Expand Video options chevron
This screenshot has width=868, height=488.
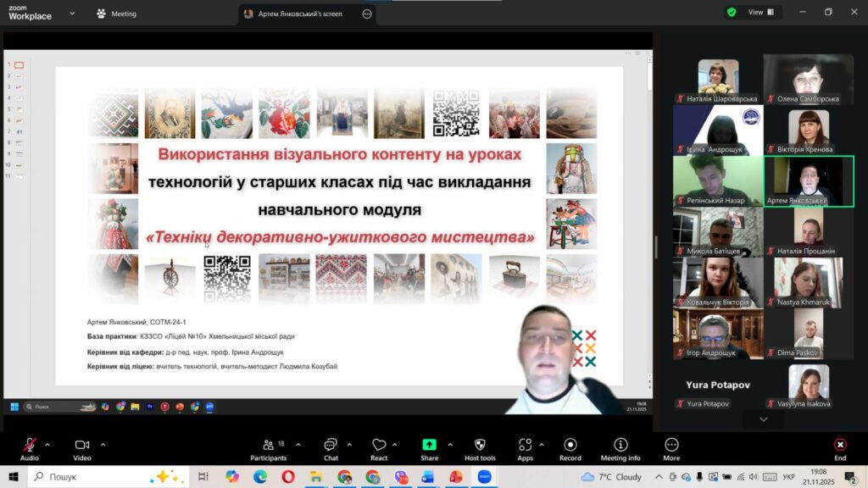click(103, 444)
